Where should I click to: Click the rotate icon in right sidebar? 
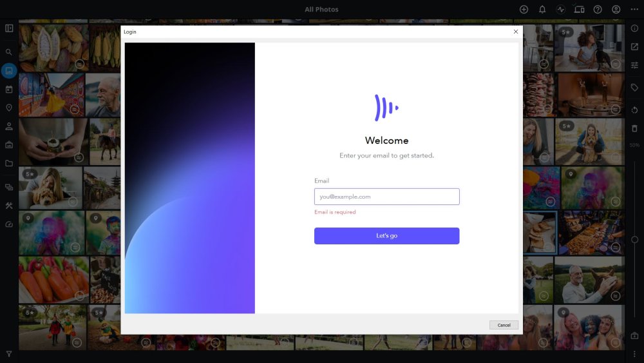click(x=634, y=110)
